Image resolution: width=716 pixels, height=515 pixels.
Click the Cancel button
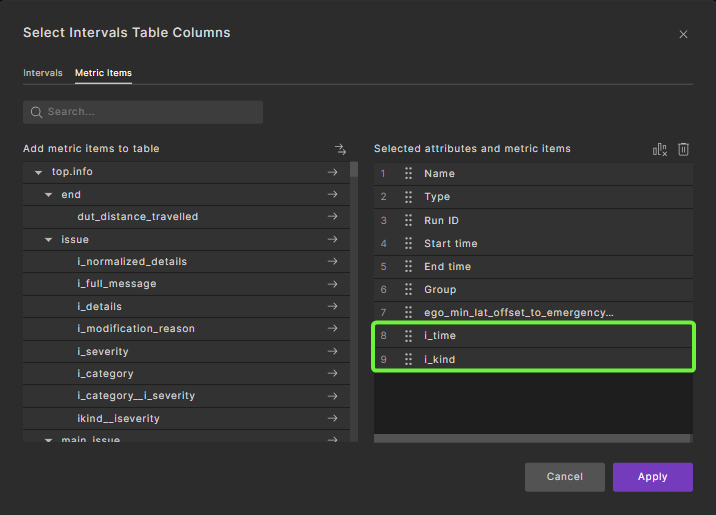pyautogui.click(x=564, y=477)
